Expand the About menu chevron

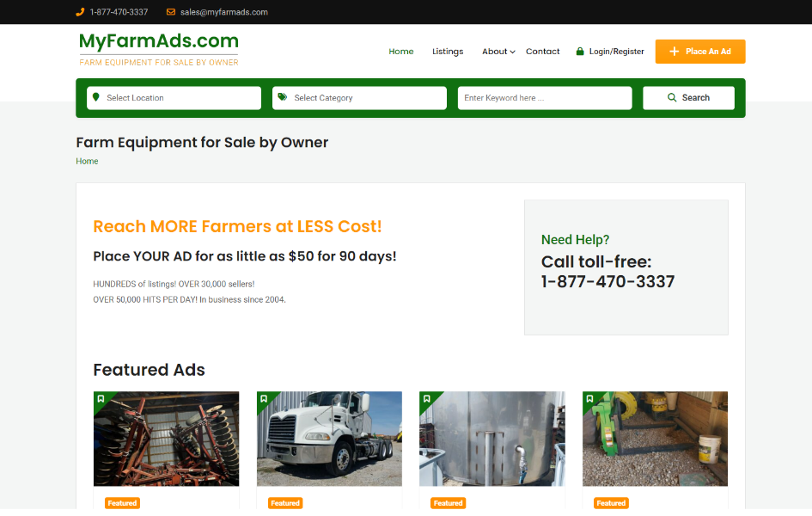tap(512, 52)
